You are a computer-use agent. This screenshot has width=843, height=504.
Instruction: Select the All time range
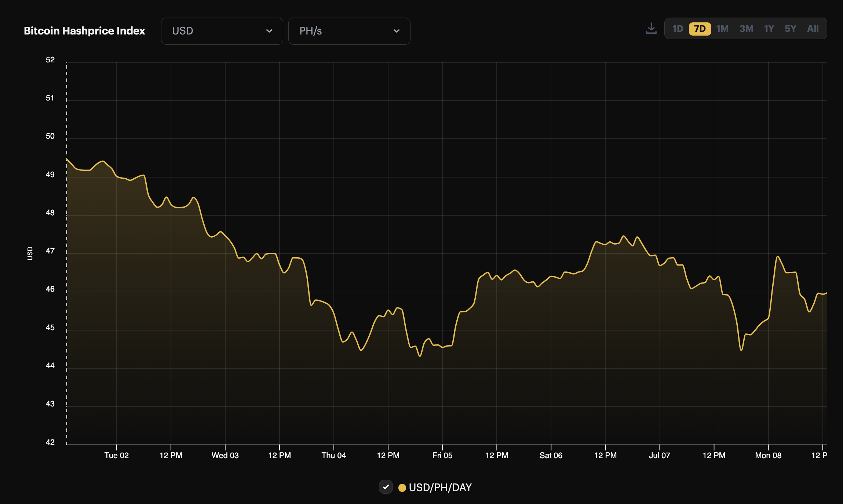click(813, 28)
